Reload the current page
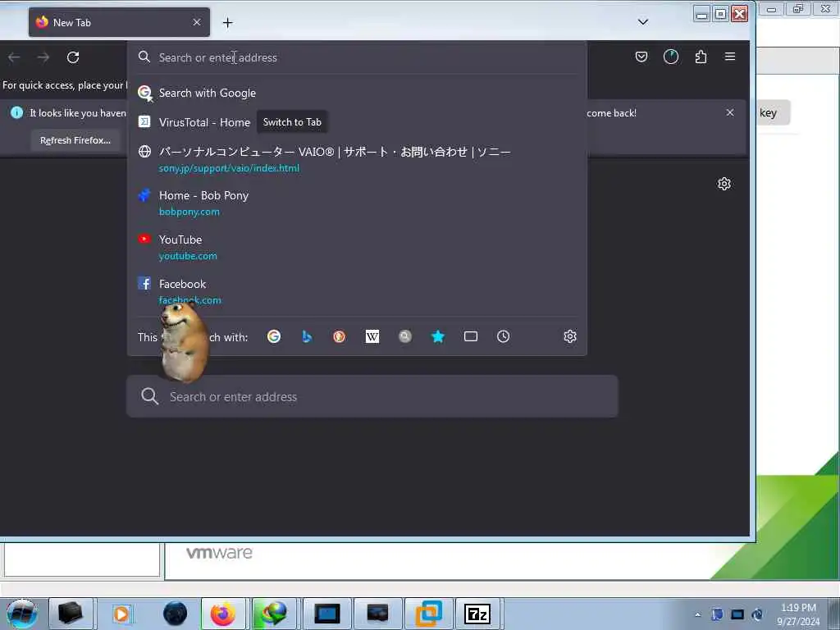 (73, 57)
